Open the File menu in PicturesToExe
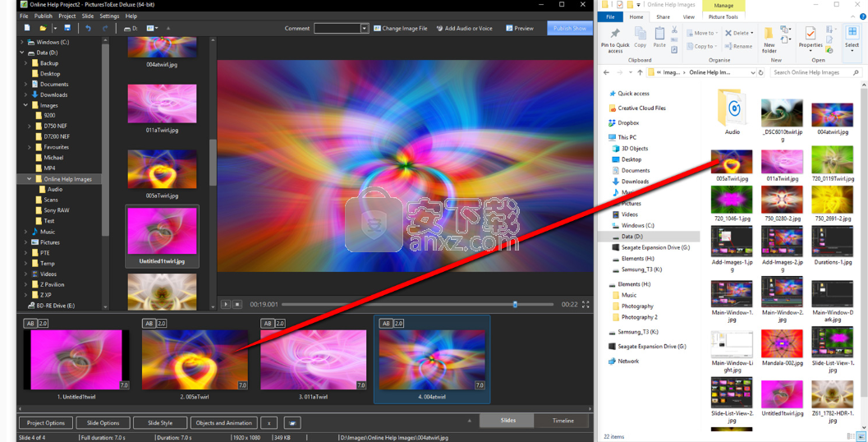This screenshot has width=868, height=442. point(24,16)
